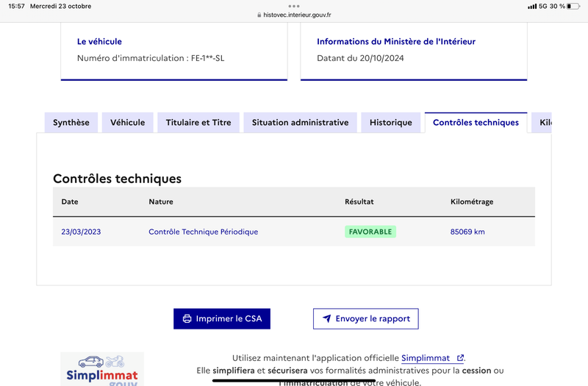
Task: Tap the Mercredi 23 octobre date text
Action: (61, 6)
